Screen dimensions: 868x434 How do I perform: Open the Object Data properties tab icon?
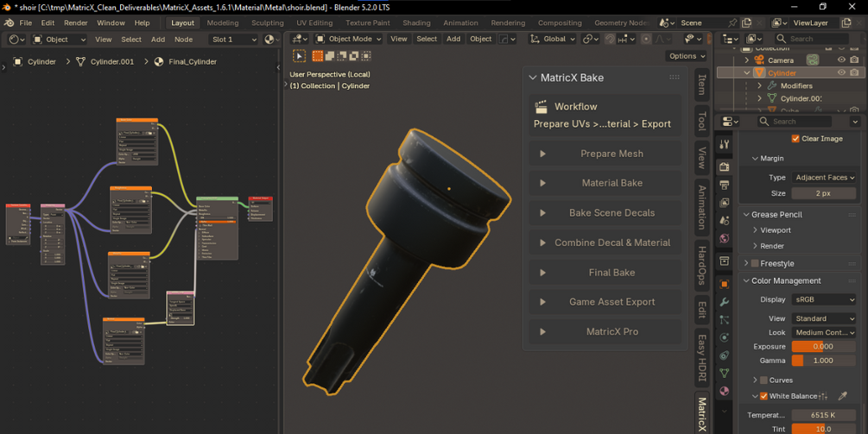pos(724,374)
